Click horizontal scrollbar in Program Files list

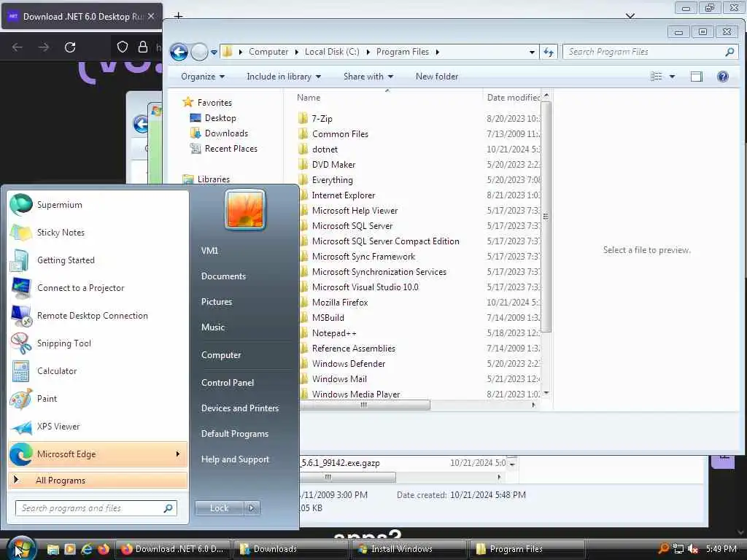click(365, 405)
